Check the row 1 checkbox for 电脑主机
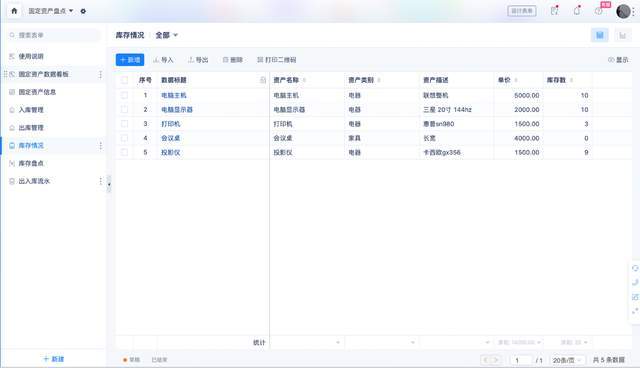Image resolution: width=640 pixels, height=368 pixels. tap(124, 95)
